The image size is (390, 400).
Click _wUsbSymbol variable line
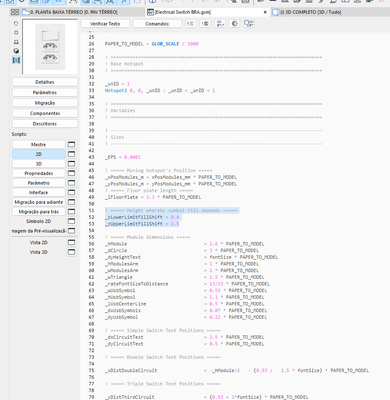tap(186, 290)
